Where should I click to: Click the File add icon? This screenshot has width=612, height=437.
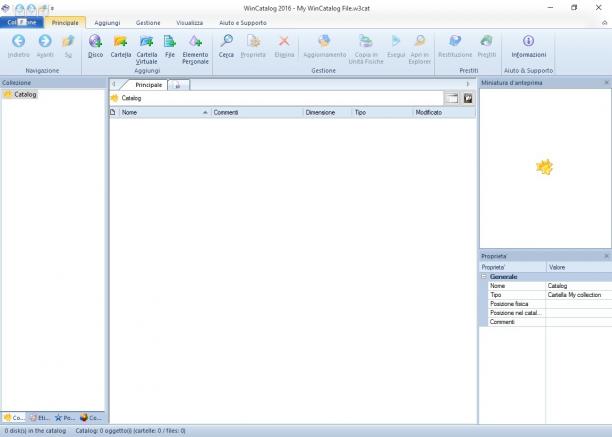coord(170,41)
